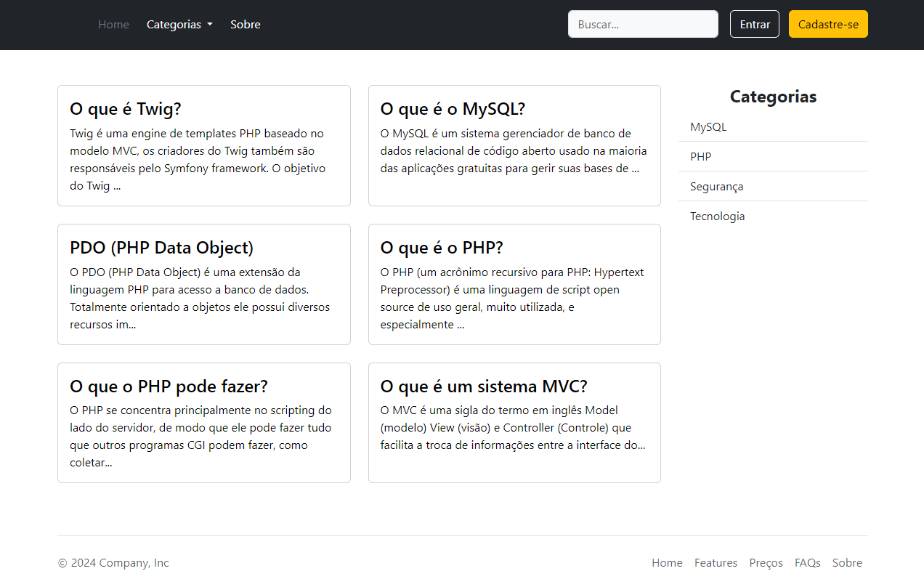Select the MySQL category in sidebar
The image size is (924, 587).
(x=708, y=126)
